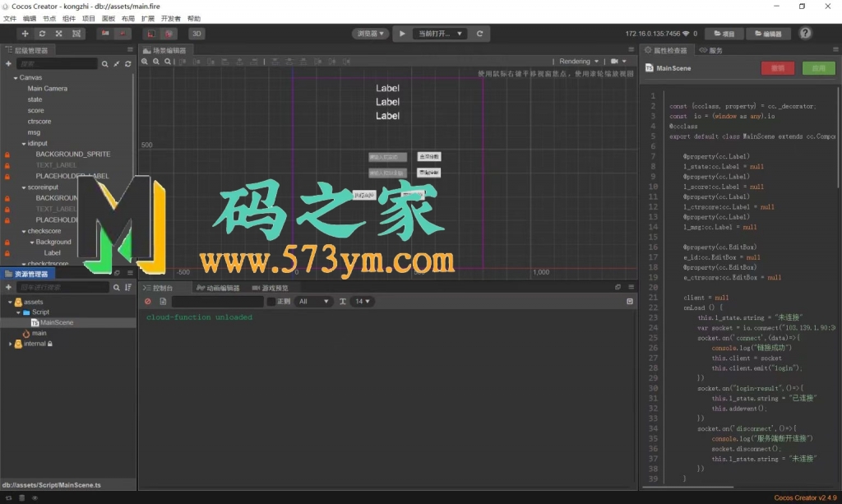Add a node in hierarchy panel
The width and height of the screenshot is (842, 504).
tap(8, 64)
